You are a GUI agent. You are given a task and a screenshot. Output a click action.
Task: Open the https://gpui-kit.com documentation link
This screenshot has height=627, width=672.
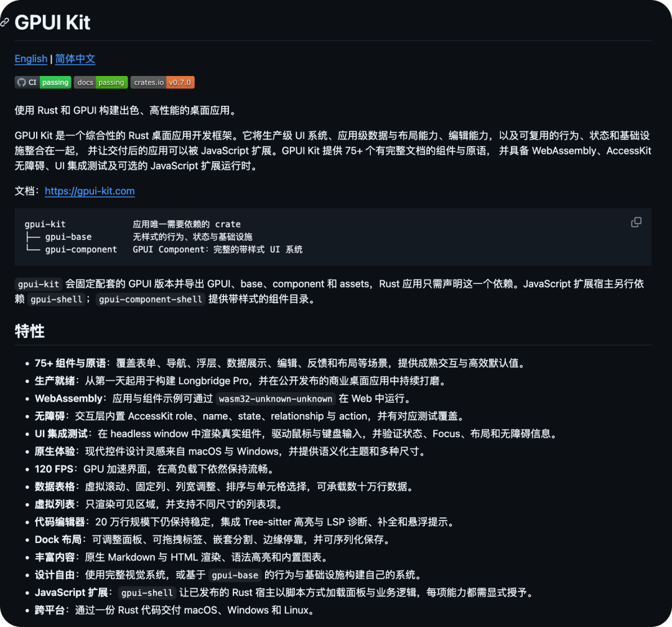tap(90, 191)
